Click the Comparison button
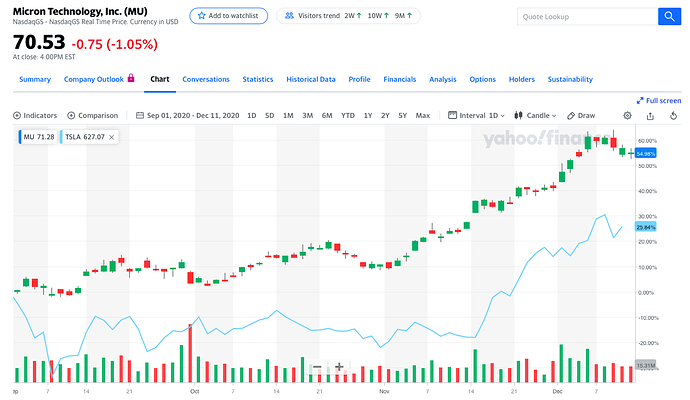Viewport: 690px width, 400px height. 92,115
